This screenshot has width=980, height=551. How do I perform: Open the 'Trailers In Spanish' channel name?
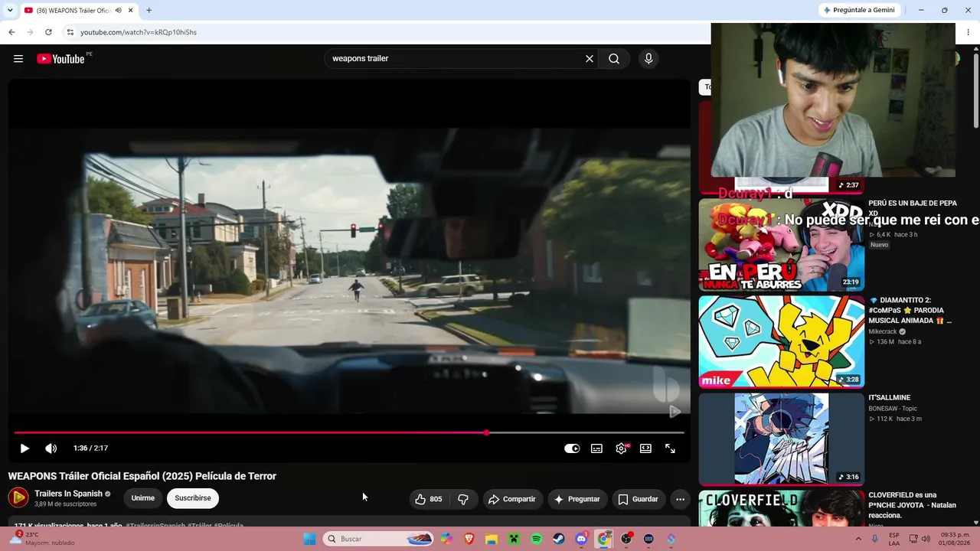point(68,494)
